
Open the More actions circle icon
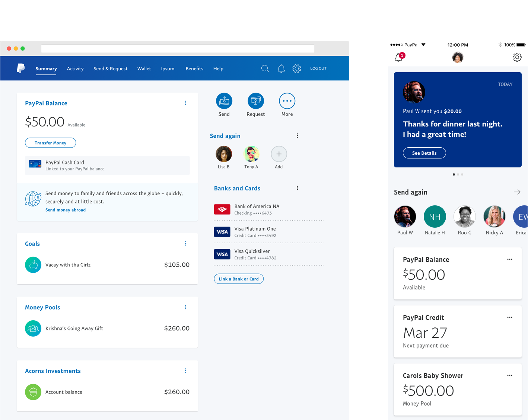pyautogui.click(x=287, y=101)
